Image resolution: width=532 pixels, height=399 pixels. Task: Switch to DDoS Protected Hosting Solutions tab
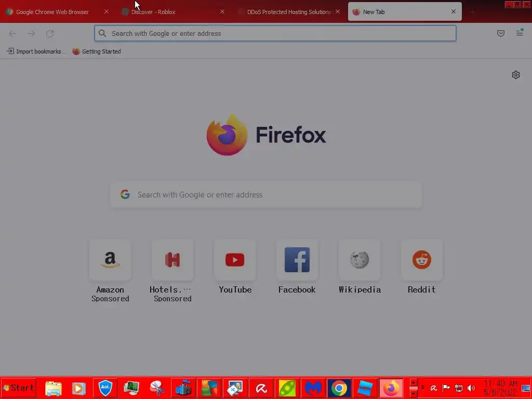coord(288,12)
